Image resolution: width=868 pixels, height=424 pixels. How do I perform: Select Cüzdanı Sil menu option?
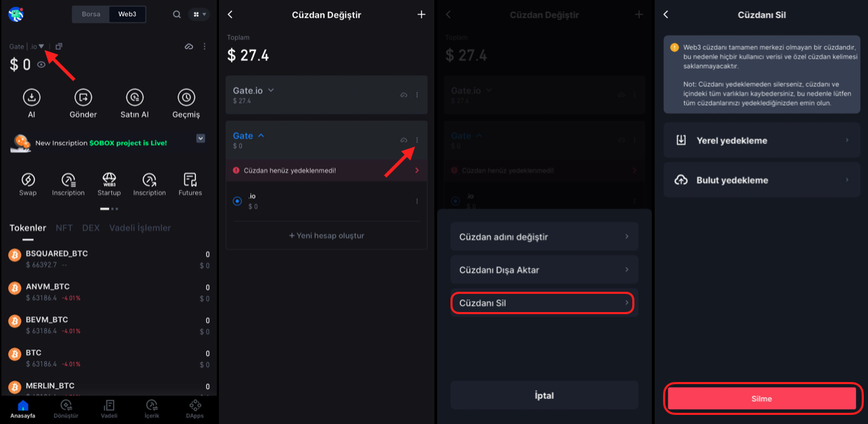[x=544, y=303]
